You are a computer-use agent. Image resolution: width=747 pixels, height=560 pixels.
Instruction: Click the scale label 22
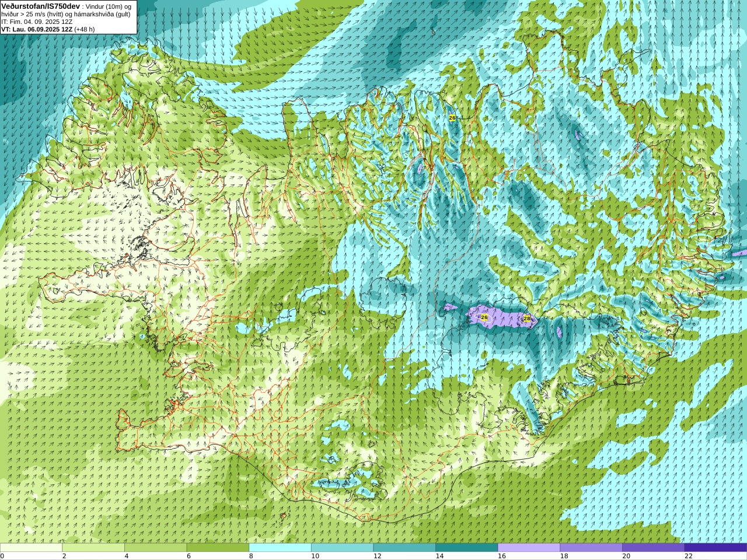click(689, 556)
